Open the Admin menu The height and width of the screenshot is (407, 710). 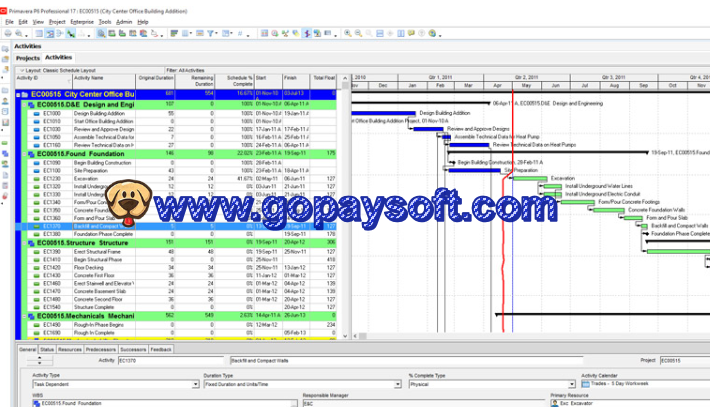[124, 22]
